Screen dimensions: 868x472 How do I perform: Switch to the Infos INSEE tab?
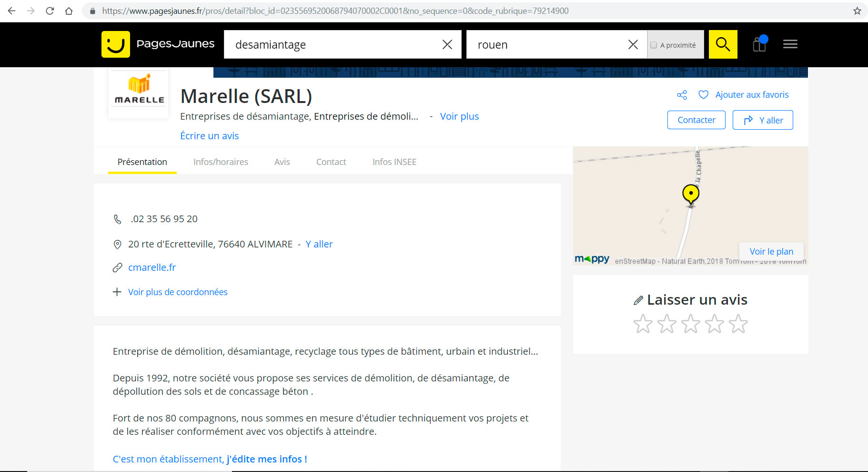tap(394, 162)
